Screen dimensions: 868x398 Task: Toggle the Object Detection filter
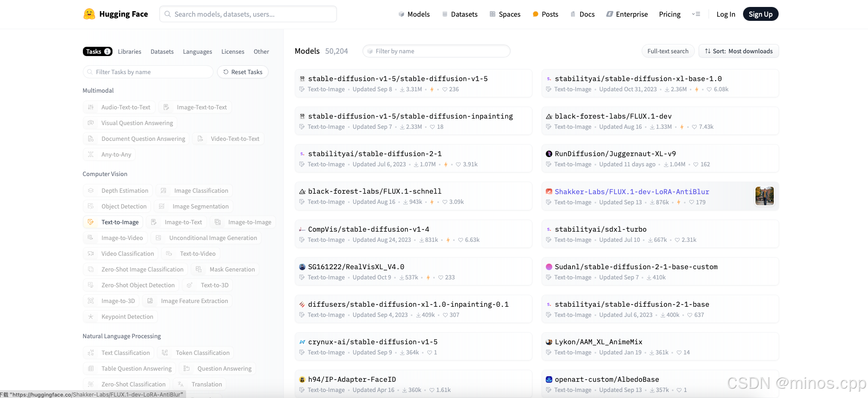(117, 206)
